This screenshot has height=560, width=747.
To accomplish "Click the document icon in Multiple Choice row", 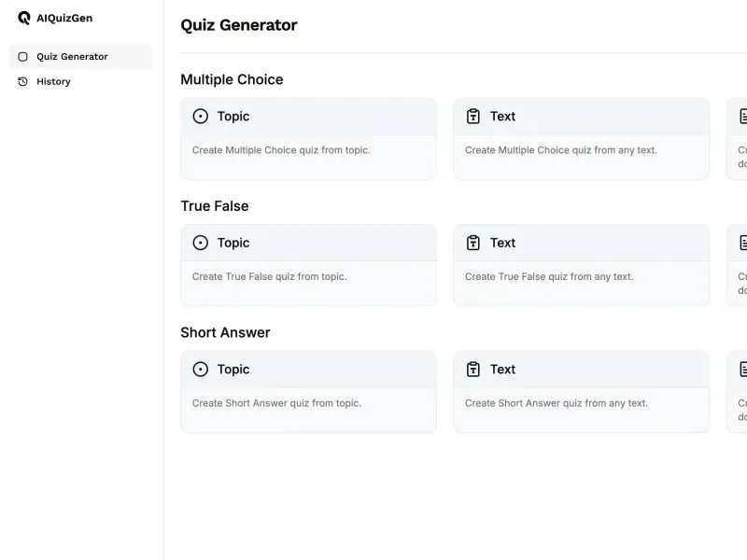I will coord(743,116).
